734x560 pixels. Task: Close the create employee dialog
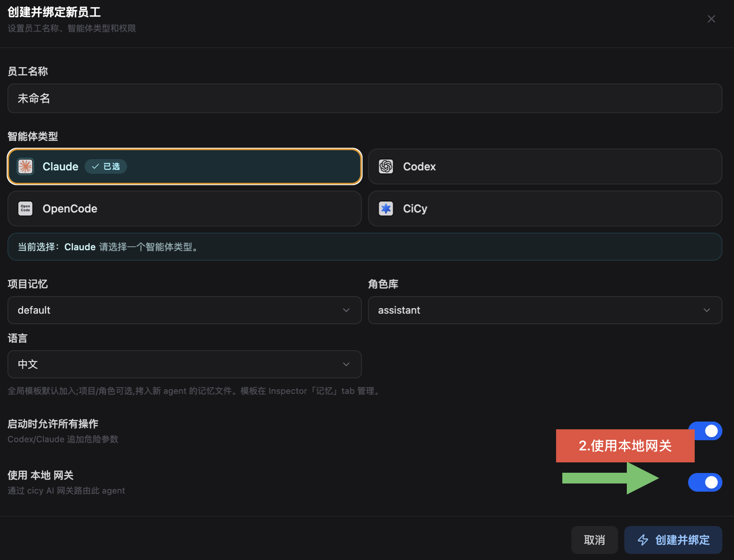711,19
